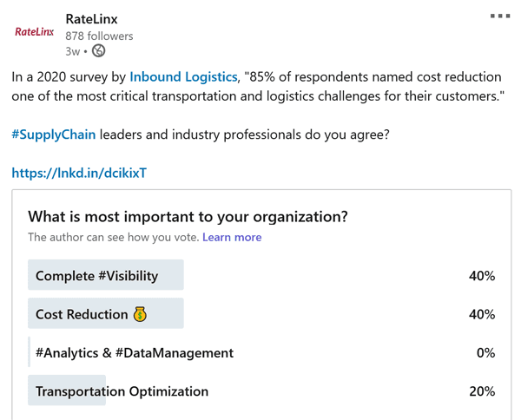Open the post's three-dot options menu

499,16
